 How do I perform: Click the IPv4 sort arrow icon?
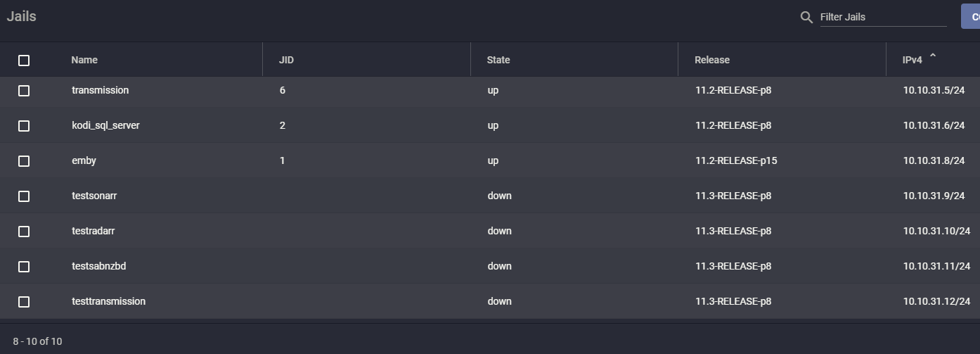(933, 57)
